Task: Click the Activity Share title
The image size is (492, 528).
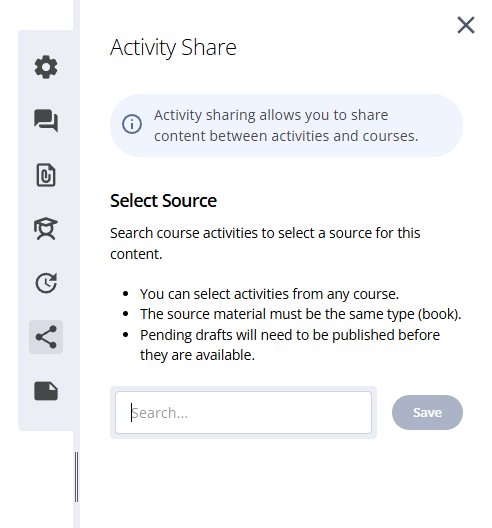Action: tap(173, 47)
